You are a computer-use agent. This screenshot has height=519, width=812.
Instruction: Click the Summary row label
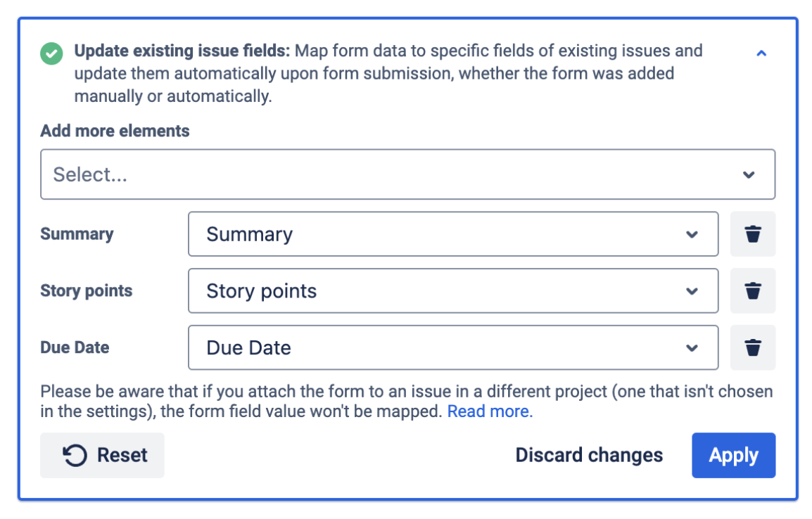(77, 234)
